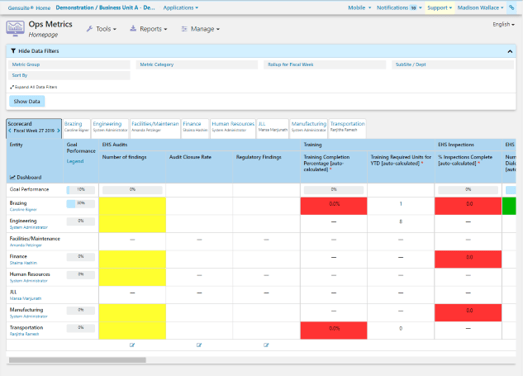The image size is (523, 376).
Task: Click the horizontal scrollbar below the table
Action: [77, 360]
